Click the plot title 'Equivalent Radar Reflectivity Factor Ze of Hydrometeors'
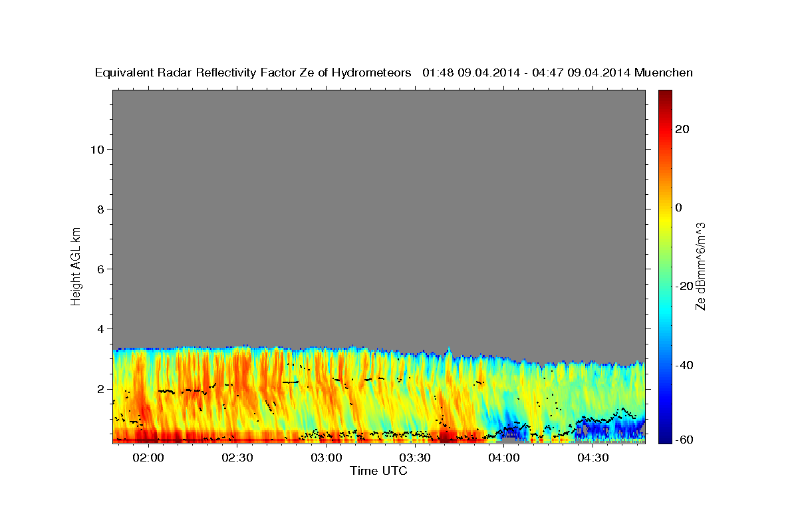 253,73
